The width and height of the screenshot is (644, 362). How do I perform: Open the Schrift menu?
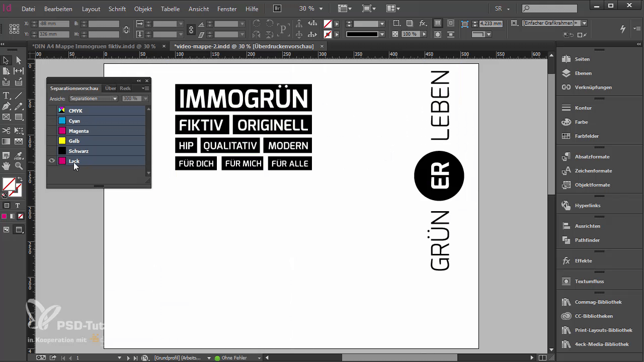pos(117,9)
